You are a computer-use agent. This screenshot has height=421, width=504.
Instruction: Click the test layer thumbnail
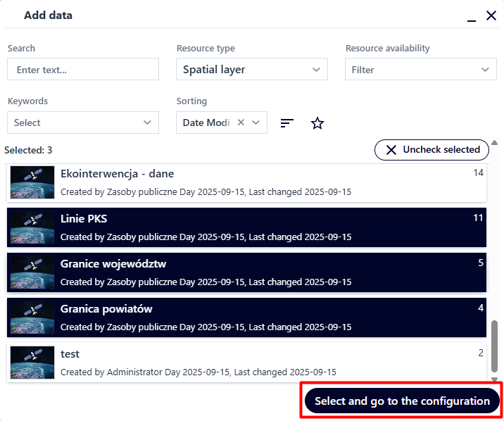click(x=32, y=363)
